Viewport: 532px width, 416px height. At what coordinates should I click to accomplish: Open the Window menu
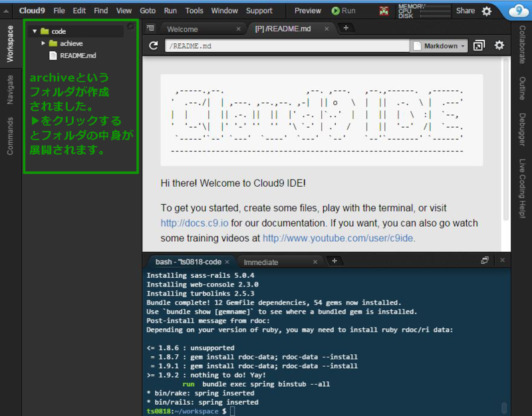224,11
